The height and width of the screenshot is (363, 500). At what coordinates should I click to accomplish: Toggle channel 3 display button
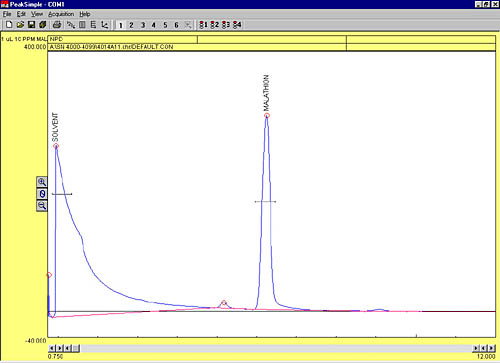pos(143,25)
